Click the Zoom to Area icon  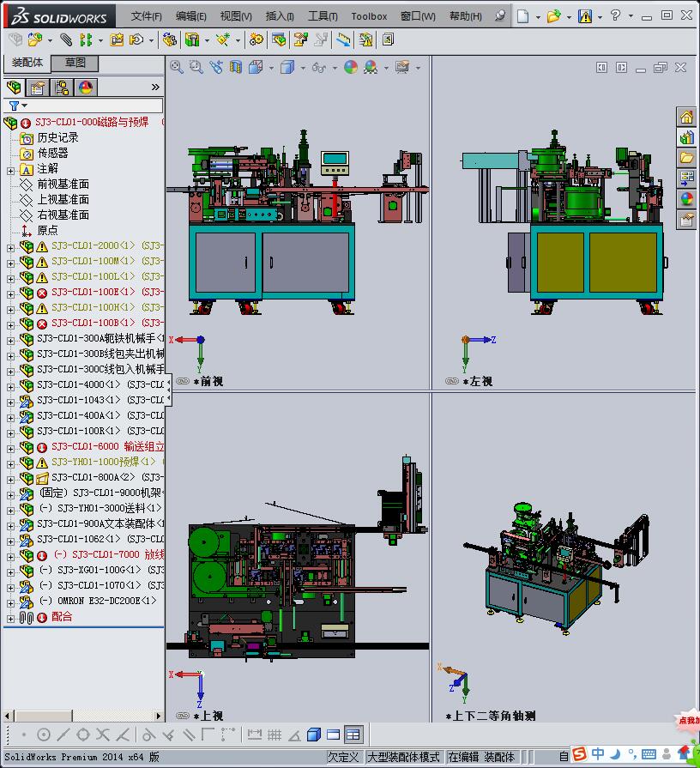[x=196, y=67]
